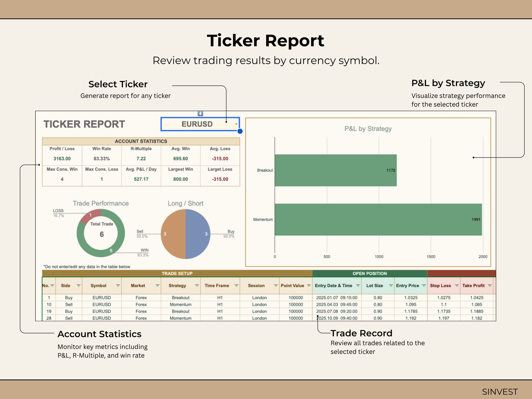532x399 pixels.
Task: Click the TRADE SETUP section header
Action: tap(177, 273)
